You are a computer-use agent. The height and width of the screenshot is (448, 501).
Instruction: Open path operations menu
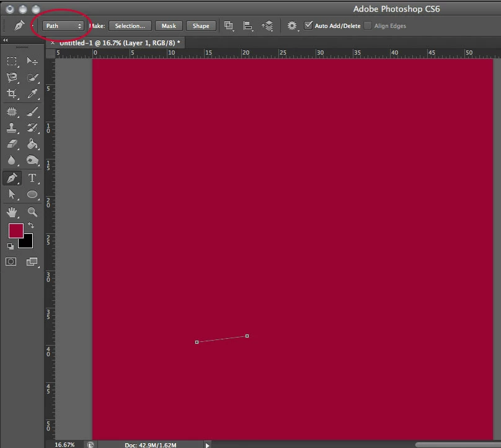click(x=229, y=25)
